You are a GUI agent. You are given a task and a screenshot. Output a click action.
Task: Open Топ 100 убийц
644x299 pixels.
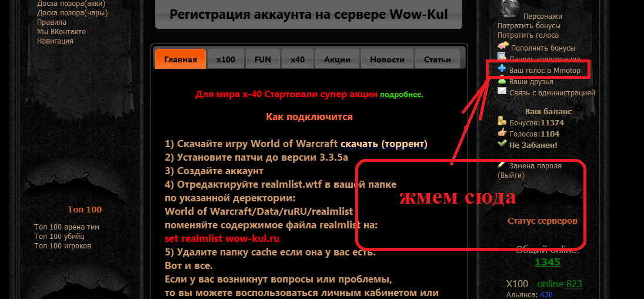pos(59,237)
